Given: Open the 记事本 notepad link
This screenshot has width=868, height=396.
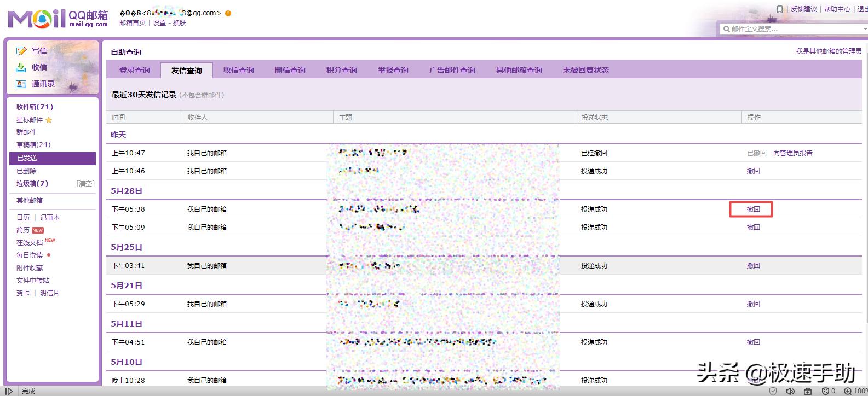Looking at the screenshot, I should click(x=50, y=218).
